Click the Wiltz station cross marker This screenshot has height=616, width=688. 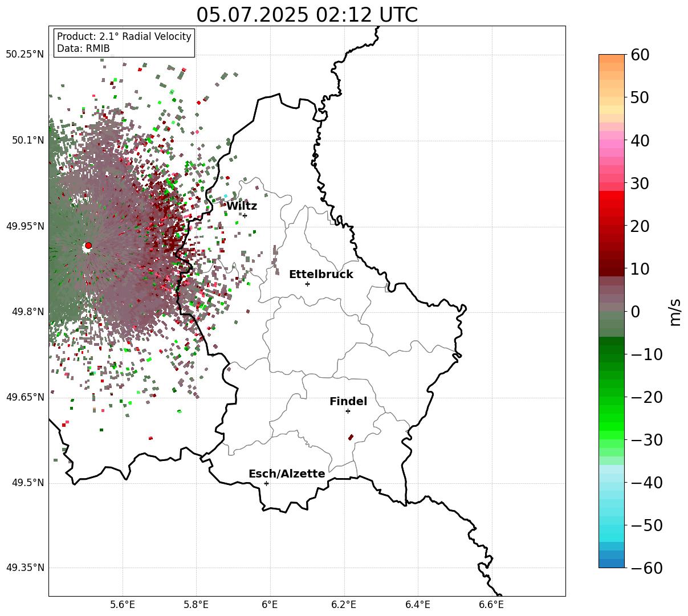click(245, 215)
